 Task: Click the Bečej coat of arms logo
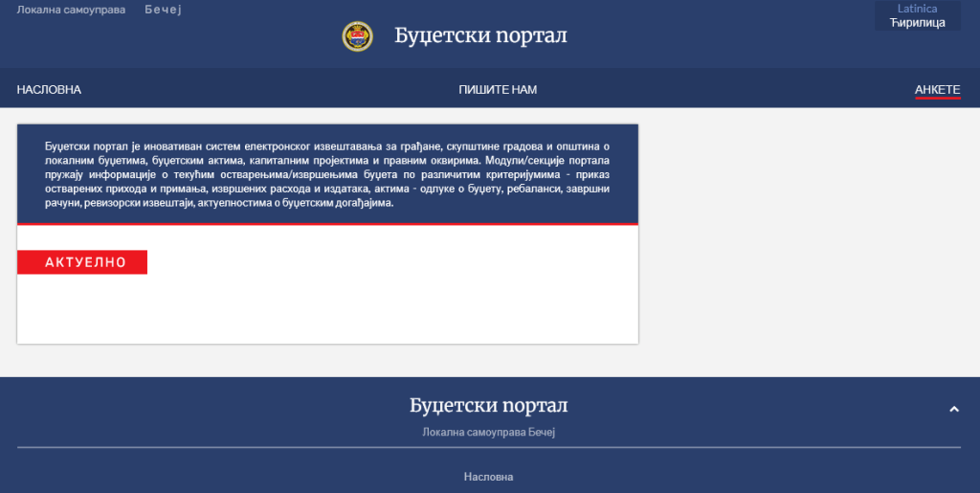pyautogui.click(x=357, y=36)
